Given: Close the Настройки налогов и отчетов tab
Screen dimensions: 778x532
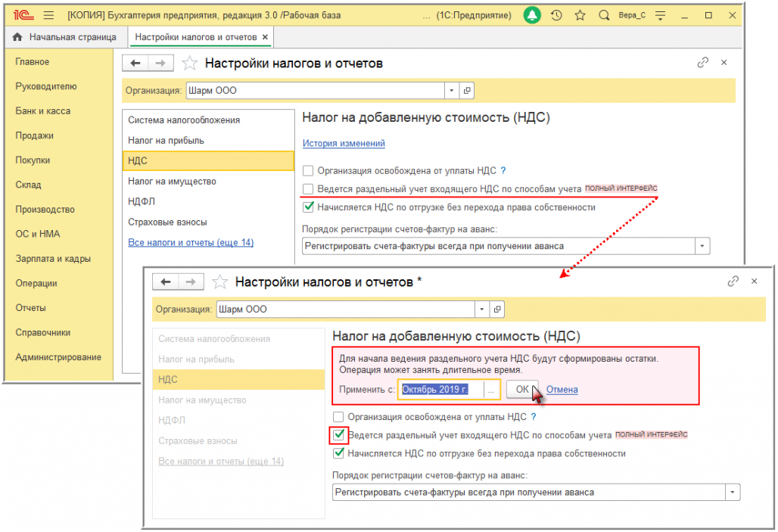Looking at the screenshot, I should click(265, 37).
